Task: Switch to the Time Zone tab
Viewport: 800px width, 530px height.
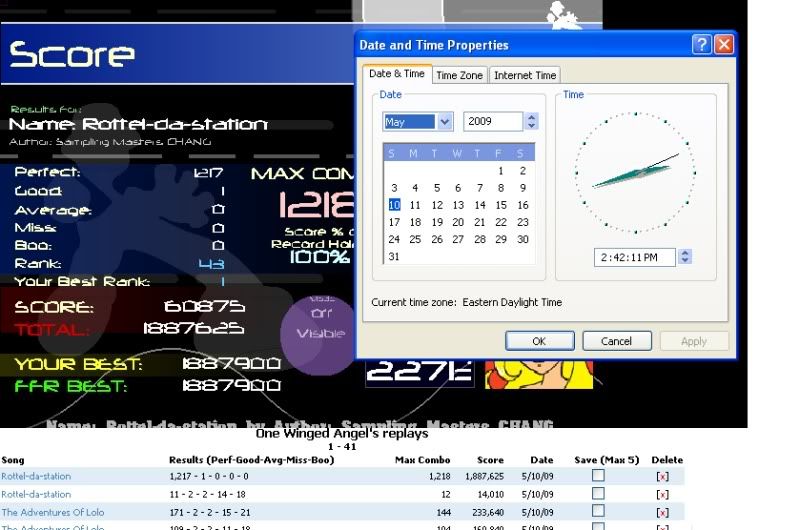Action: (x=459, y=75)
